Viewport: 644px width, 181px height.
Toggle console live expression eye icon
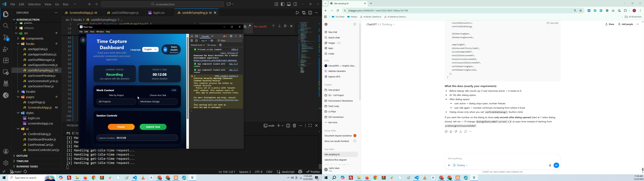[x=212, y=41]
